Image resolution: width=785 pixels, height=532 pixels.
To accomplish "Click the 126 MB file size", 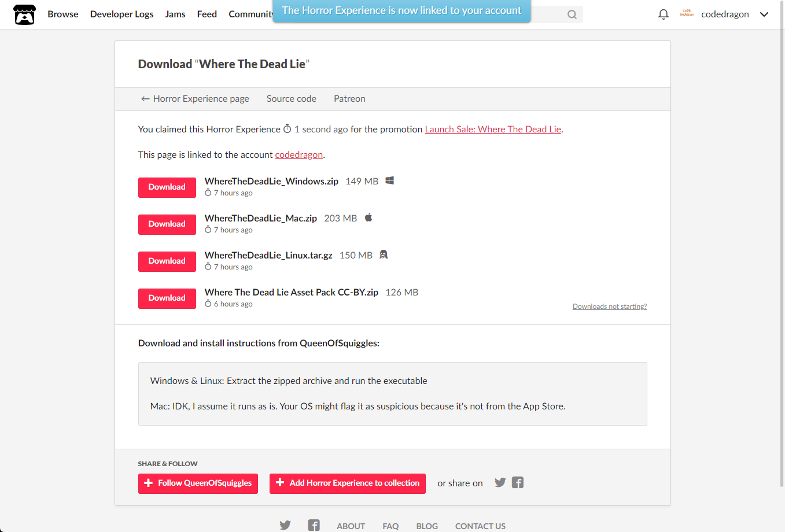I will point(402,293).
